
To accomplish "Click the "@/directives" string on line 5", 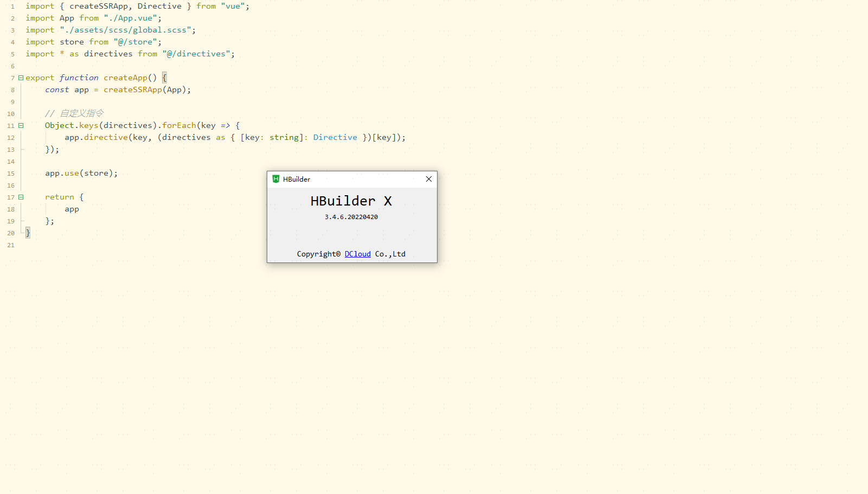I will (196, 54).
